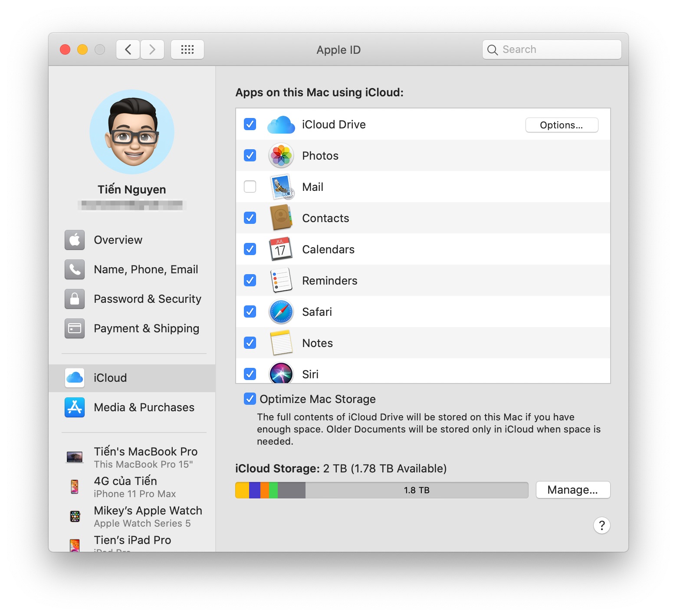Uncheck the iCloud Drive checkbox
Image resolution: width=677 pixels, height=616 pixels.
(x=250, y=124)
